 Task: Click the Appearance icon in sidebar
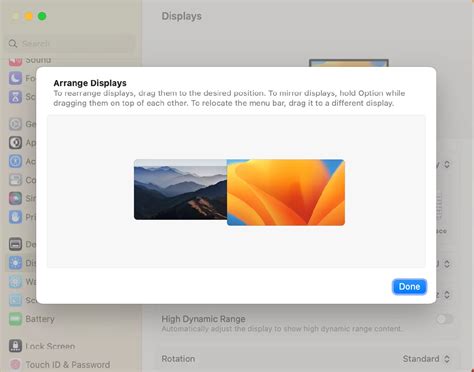point(15,143)
